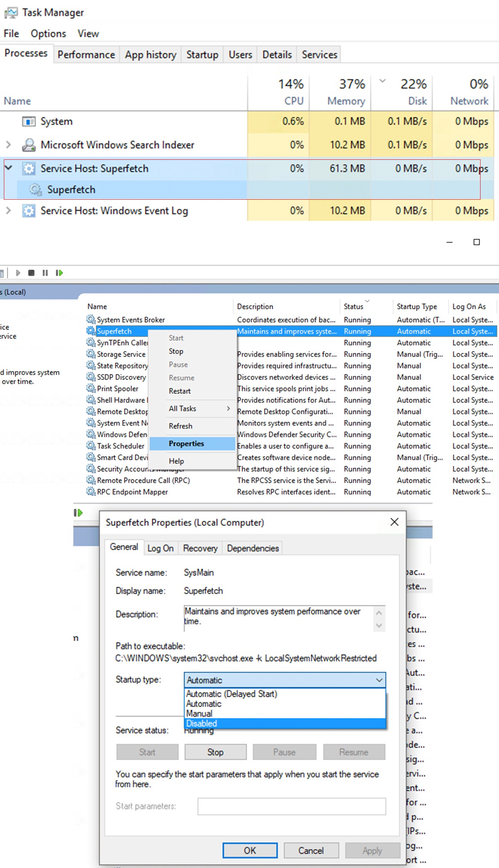The width and height of the screenshot is (499, 868).
Task: Open the File menu in Task Manager
Action: 11,34
